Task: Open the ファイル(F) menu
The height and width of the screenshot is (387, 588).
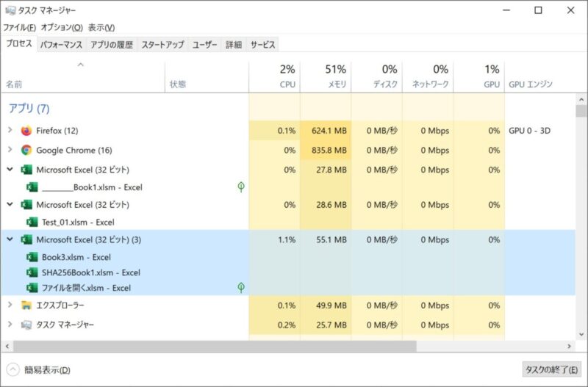Action: [20, 27]
